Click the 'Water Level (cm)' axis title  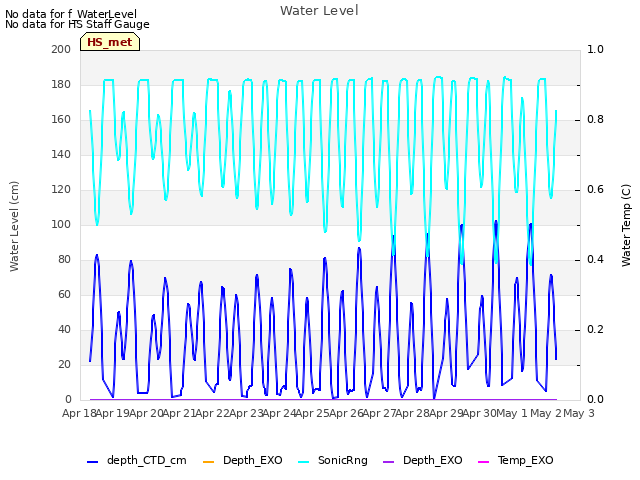[14, 226]
